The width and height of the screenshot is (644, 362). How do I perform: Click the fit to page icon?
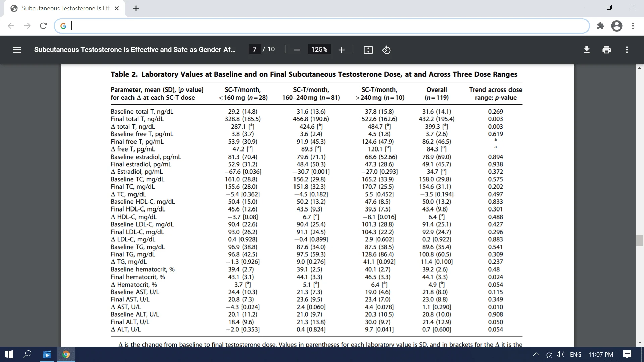pos(368,50)
